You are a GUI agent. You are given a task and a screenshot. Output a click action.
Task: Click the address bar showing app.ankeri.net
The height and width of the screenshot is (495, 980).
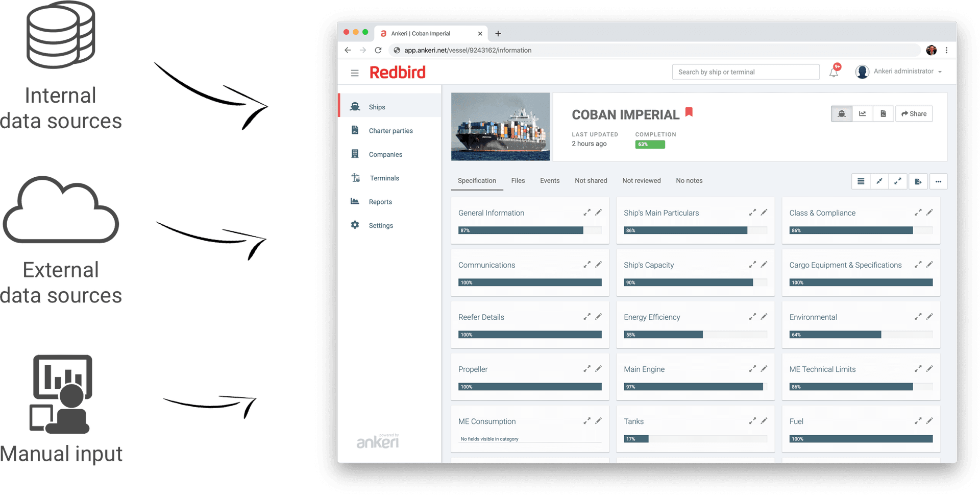(655, 50)
